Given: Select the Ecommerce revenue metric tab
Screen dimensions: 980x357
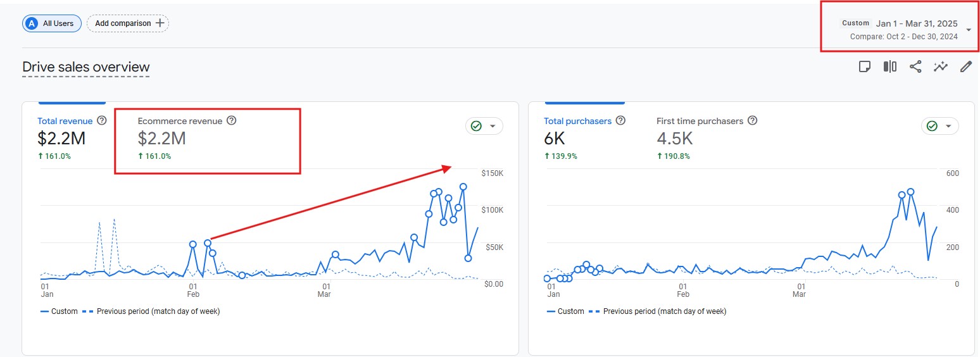Looking at the screenshot, I should (187, 137).
